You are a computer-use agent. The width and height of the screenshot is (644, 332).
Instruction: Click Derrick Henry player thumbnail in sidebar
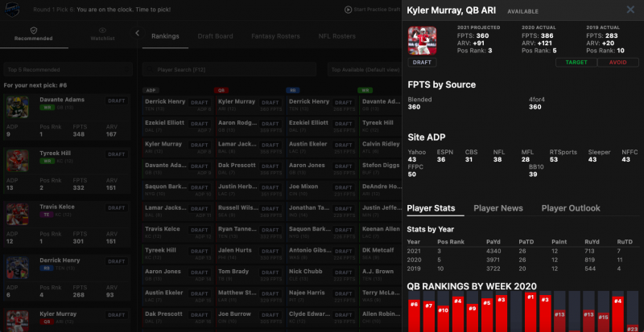pyautogui.click(x=16, y=268)
